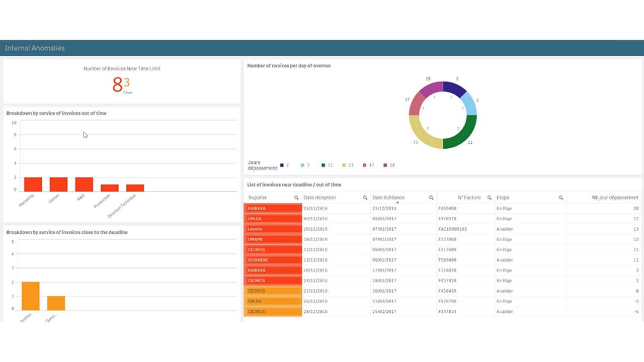The width and height of the screenshot is (644, 362).
Task: Select KAIKAYA supplier in invoice F859498 row
Action: [273, 208]
